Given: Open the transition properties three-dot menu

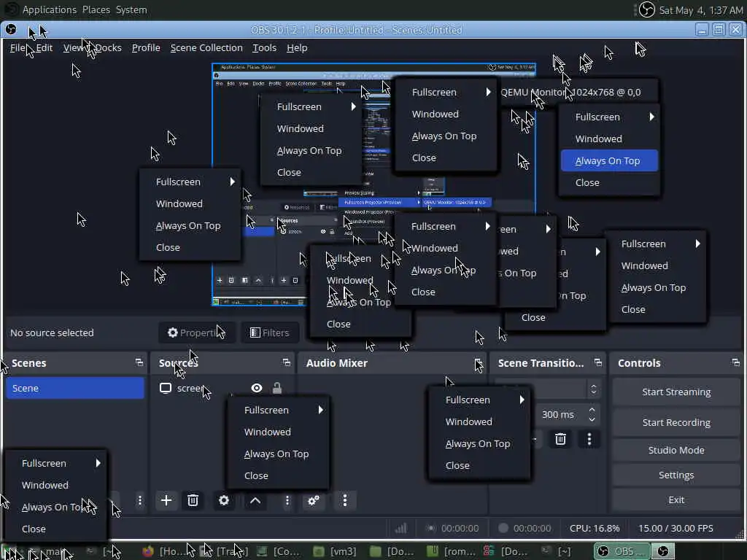Looking at the screenshot, I should 589,438.
